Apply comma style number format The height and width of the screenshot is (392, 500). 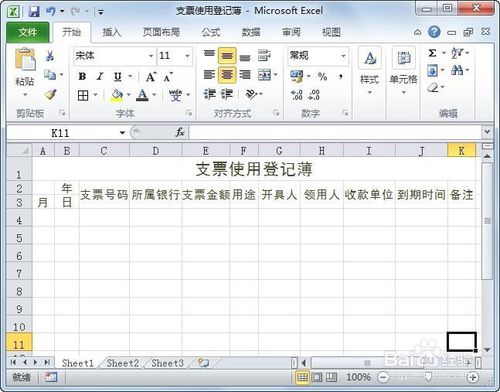pos(341,77)
